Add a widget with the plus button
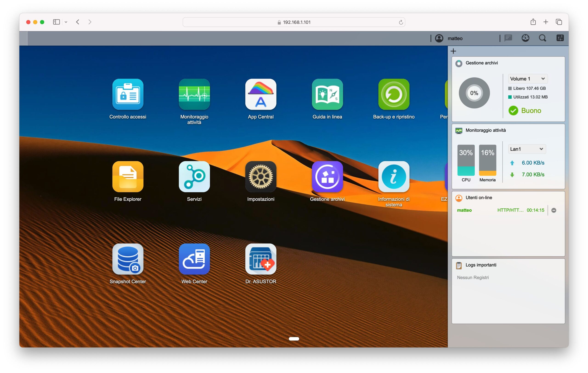The image size is (588, 373). click(453, 51)
